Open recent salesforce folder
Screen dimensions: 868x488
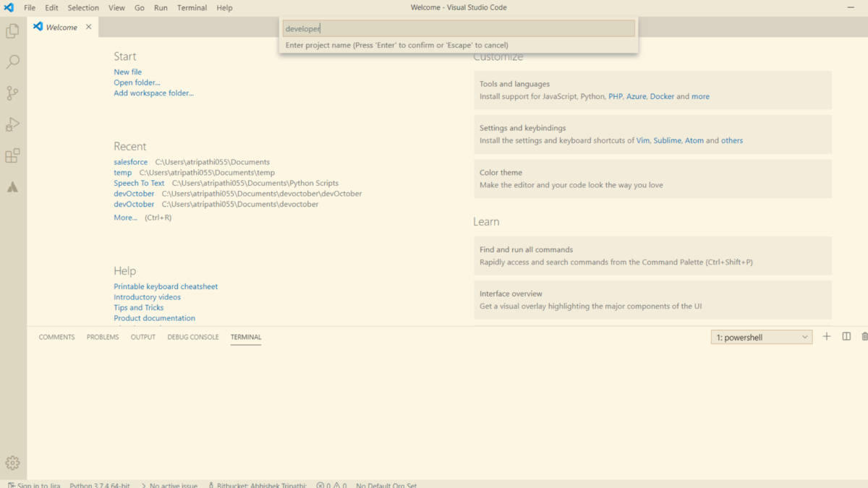(x=130, y=163)
